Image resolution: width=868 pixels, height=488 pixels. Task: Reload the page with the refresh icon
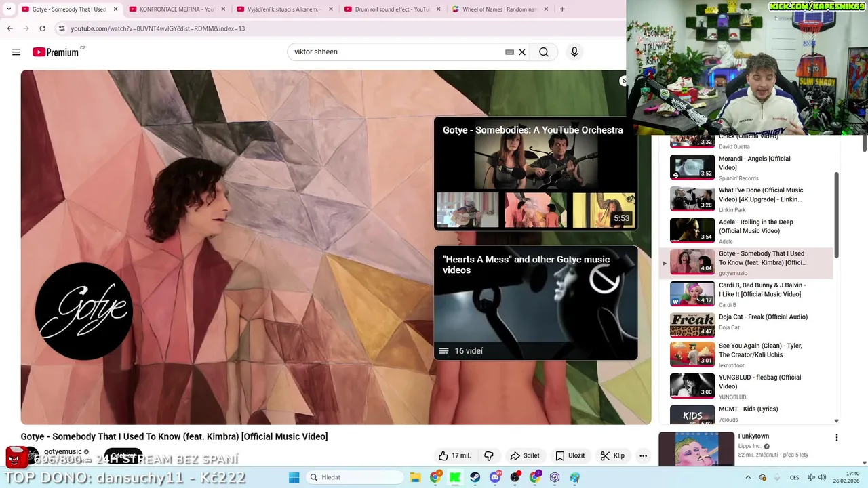(42, 28)
